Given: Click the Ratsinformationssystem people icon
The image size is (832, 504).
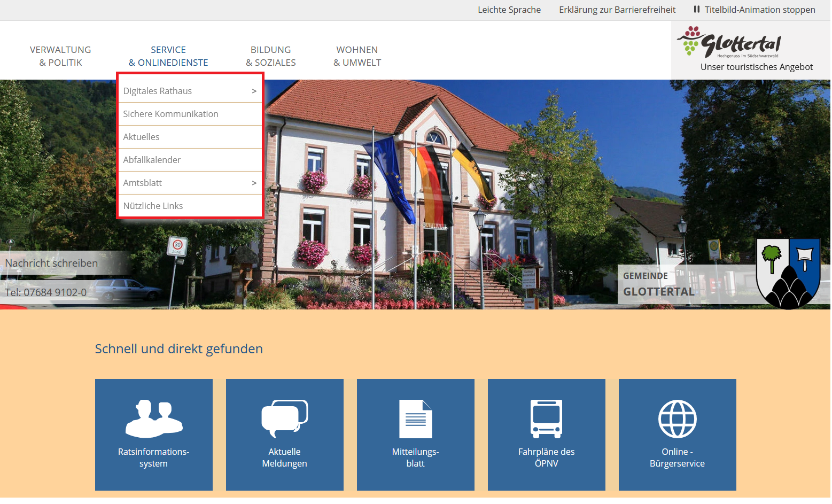Looking at the screenshot, I should tap(154, 419).
